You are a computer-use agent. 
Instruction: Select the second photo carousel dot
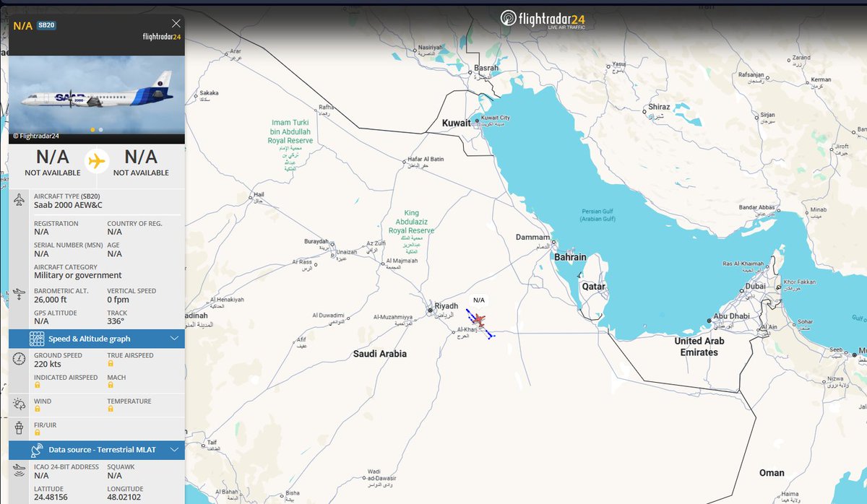tap(100, 130)
